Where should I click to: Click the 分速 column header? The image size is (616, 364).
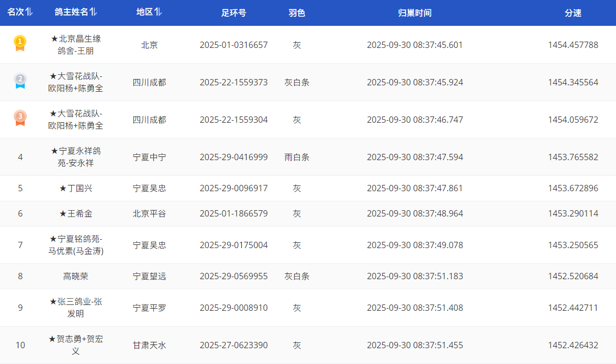click(x=573, y=13)
